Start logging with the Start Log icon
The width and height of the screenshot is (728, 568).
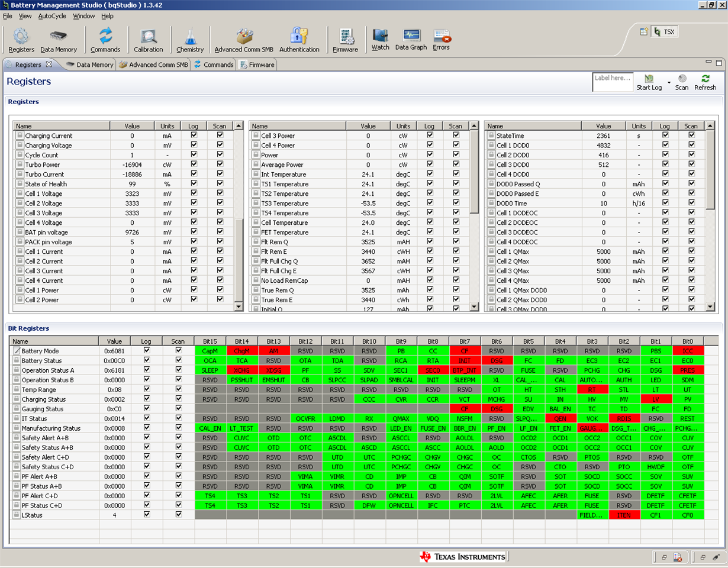click(649, 82)
